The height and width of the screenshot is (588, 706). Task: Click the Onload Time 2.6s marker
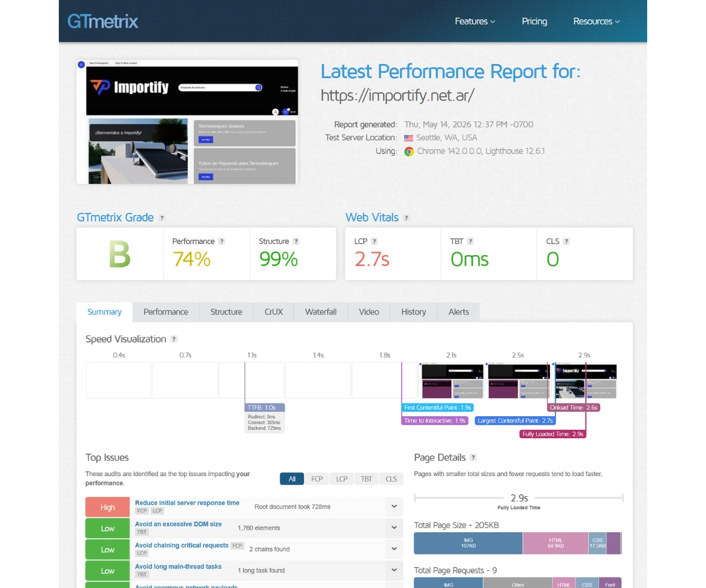(x=574, y=407)
